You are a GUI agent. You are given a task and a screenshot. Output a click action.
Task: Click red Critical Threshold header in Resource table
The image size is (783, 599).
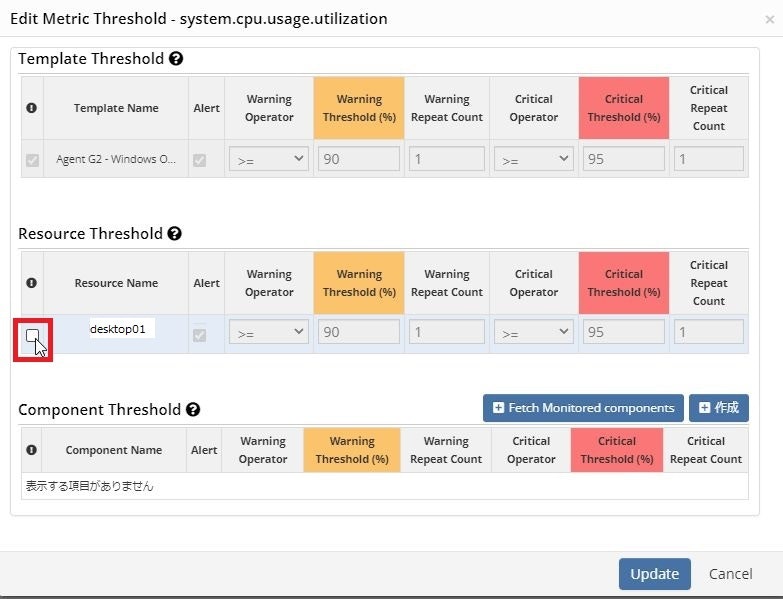click(x=624, y=283)
